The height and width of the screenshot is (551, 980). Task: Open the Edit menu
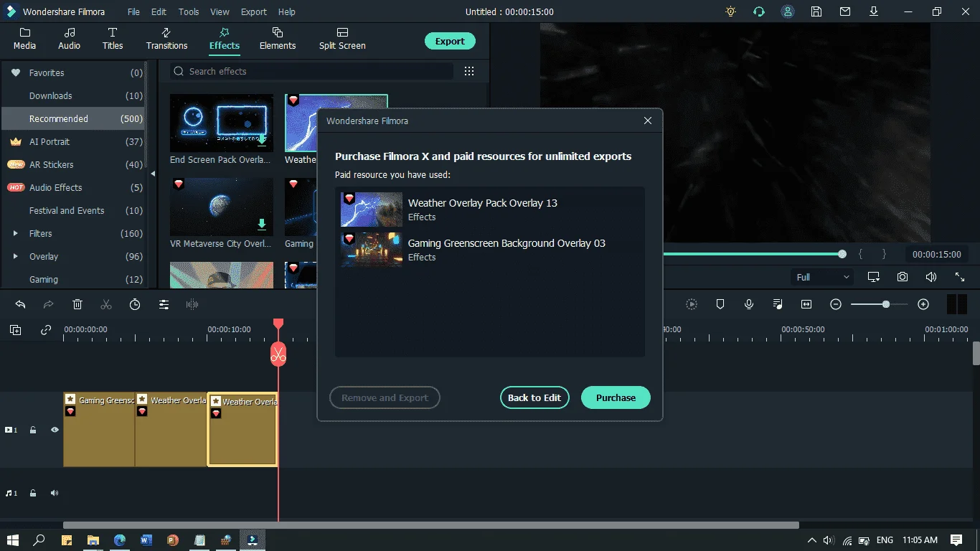pos(159,11)
